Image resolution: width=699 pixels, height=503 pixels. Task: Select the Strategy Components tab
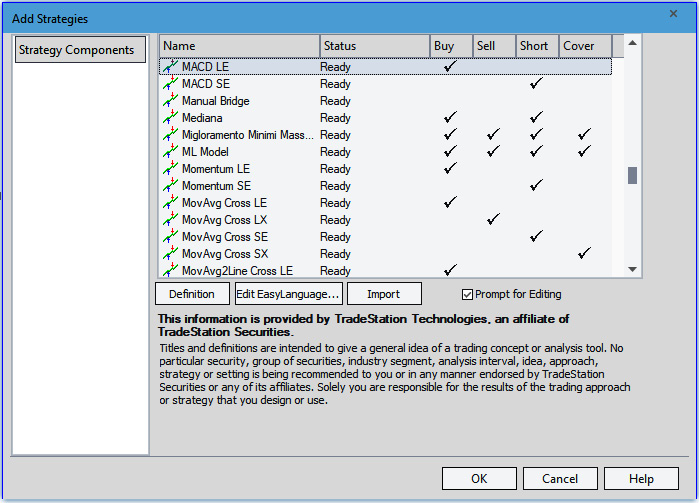pyautogui.click(x=80, y=49)
